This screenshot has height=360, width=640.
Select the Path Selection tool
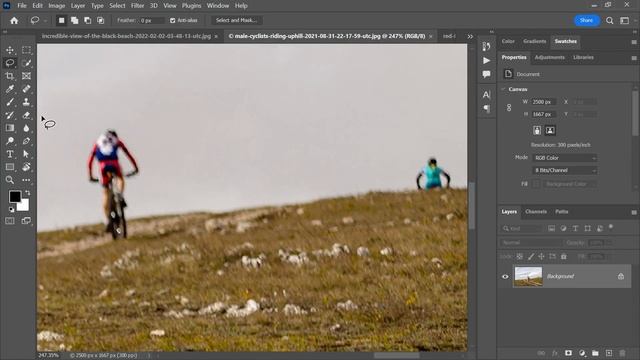[x=26, y=154]
